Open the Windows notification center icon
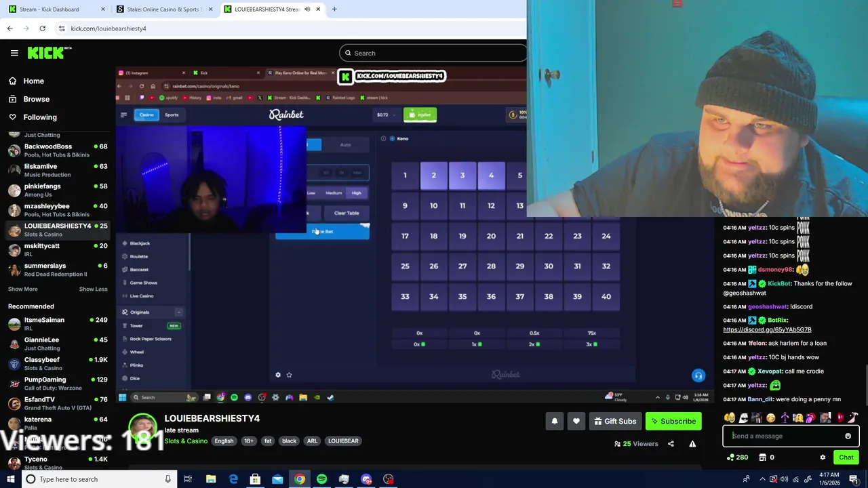Viewport: 868px width, 488px height. point(853,479)
